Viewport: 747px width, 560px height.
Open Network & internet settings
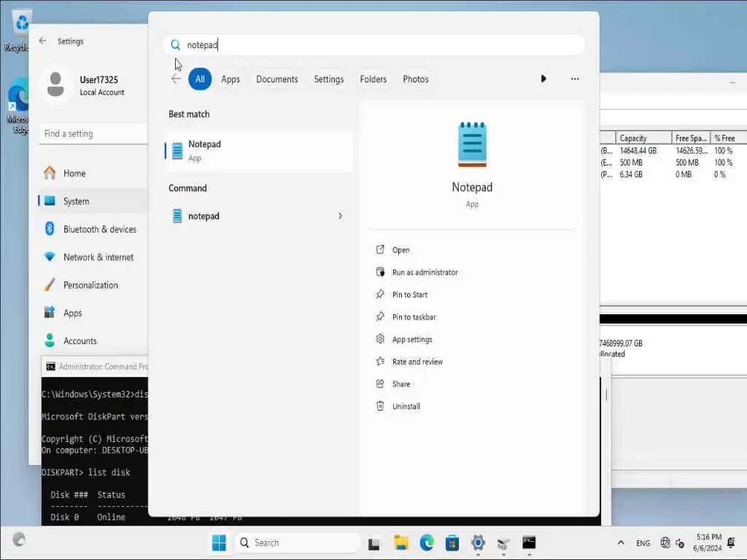click(x=93, y=257)
